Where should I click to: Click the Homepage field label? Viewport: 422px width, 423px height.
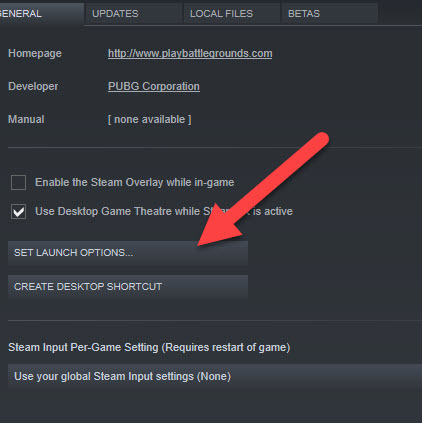point(35,53)
